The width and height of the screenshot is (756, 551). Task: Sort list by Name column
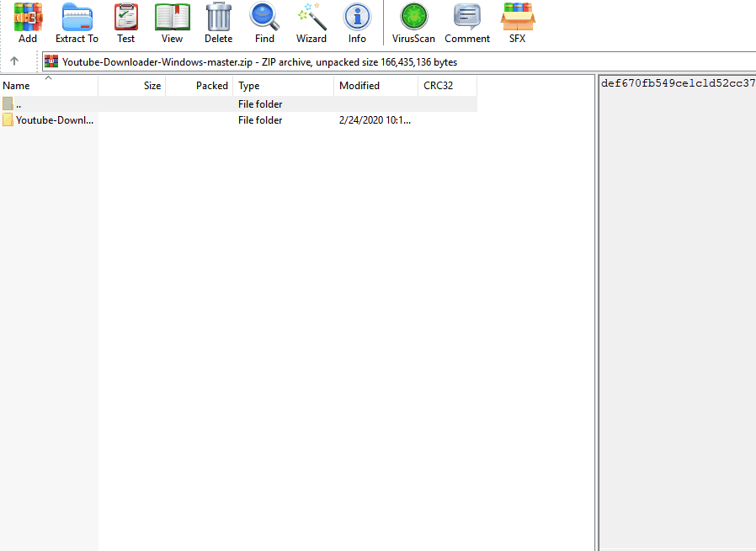pyautogui.click(x=49, y=86)
